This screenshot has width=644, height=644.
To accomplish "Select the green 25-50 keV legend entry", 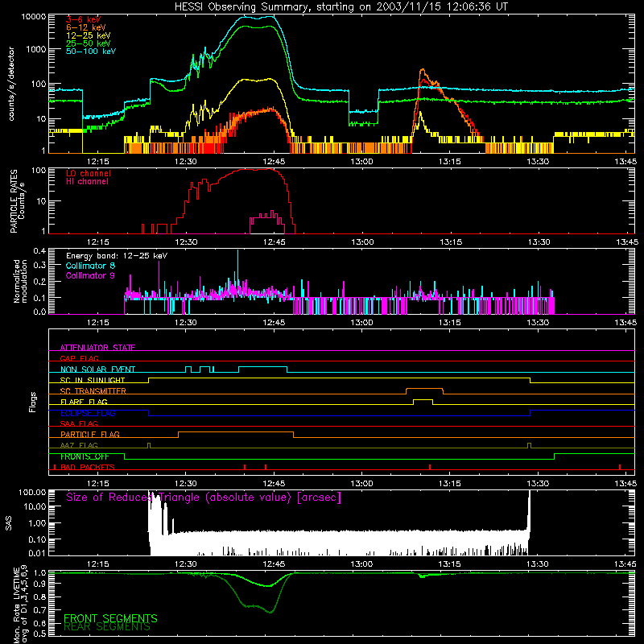I will 89,43.
